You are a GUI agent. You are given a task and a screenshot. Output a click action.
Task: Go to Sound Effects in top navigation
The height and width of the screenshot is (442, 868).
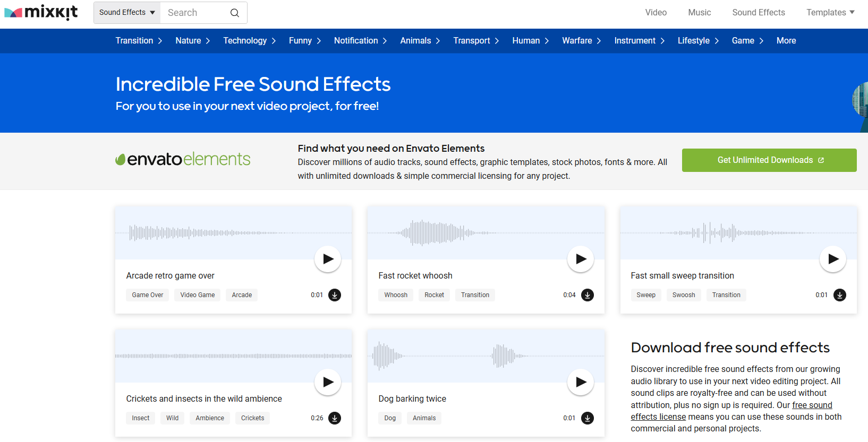tap(759, 12)
